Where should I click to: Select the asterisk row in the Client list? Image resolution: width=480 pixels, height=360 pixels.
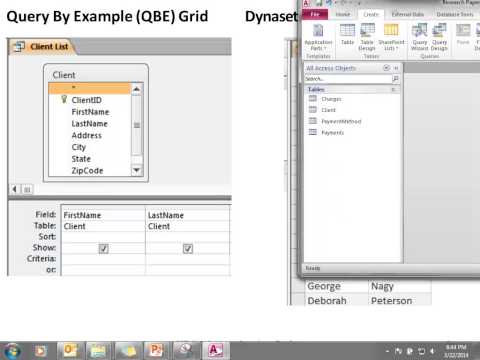click(90, 88)
